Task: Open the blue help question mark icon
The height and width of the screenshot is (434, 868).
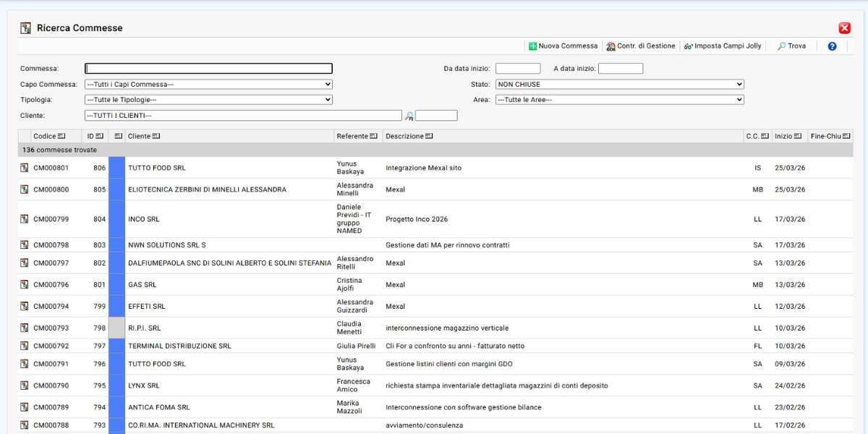Action: coord(832,46)
